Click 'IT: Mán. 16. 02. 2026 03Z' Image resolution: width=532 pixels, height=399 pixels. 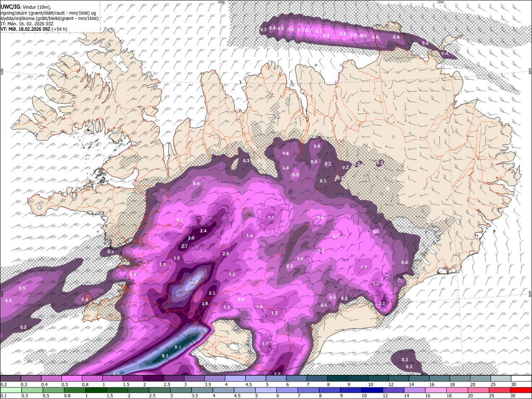coord(27,24)
